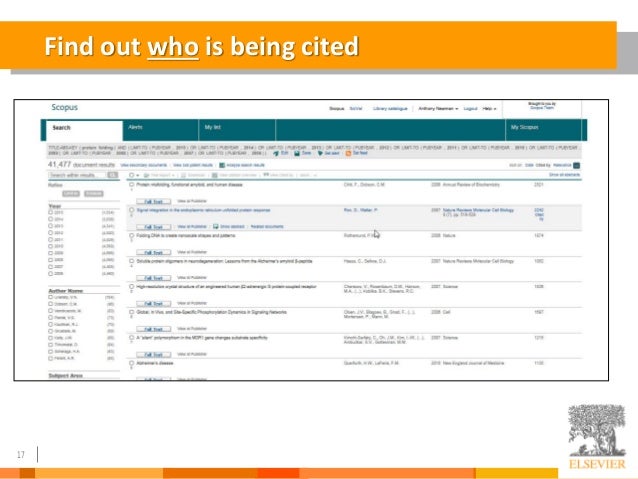Open the More dropdown in results toolbar
The height and width of the screenshot is (479, 638).
[x=308, y=175]
